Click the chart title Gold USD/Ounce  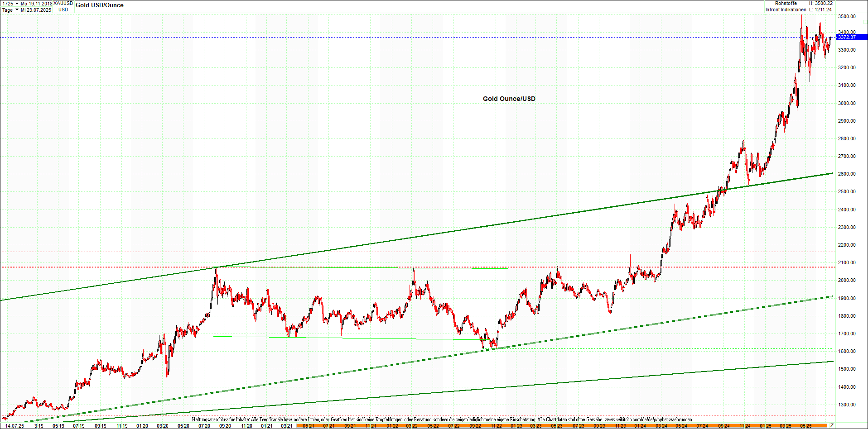[x=100, y=5]
